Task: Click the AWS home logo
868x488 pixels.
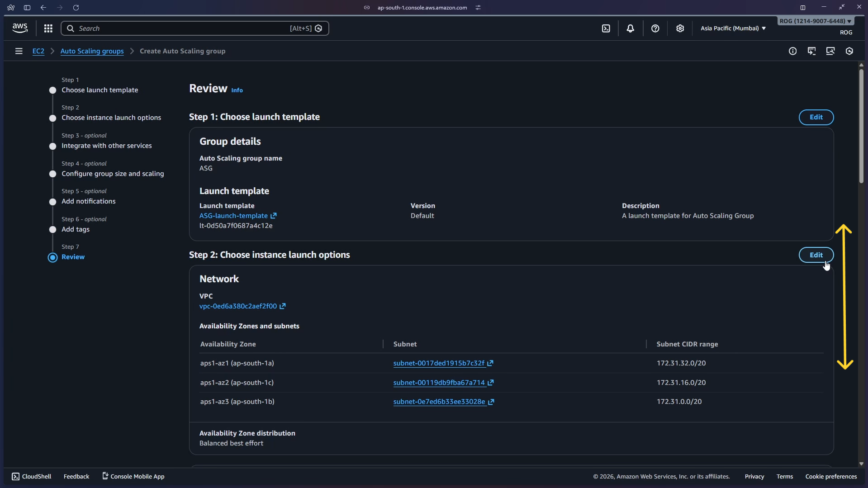Action: [19, 28]
